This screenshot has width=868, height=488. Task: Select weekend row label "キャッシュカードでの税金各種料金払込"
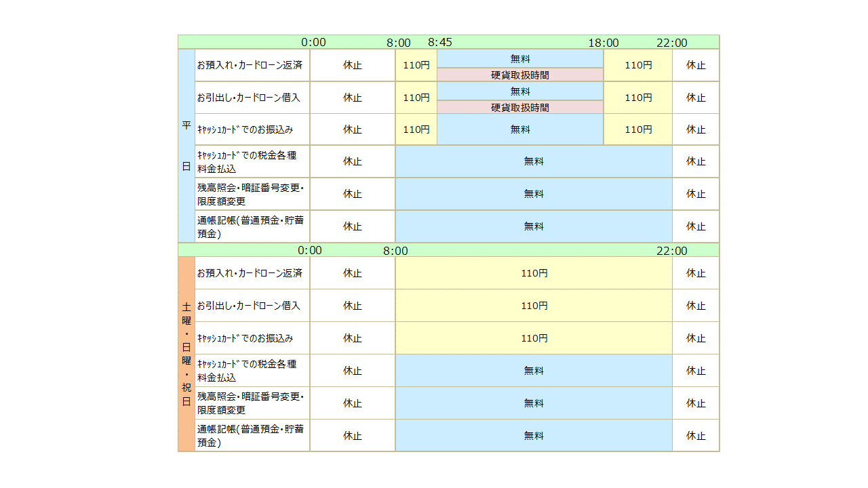pyautogui.click(x=252, y=371)
